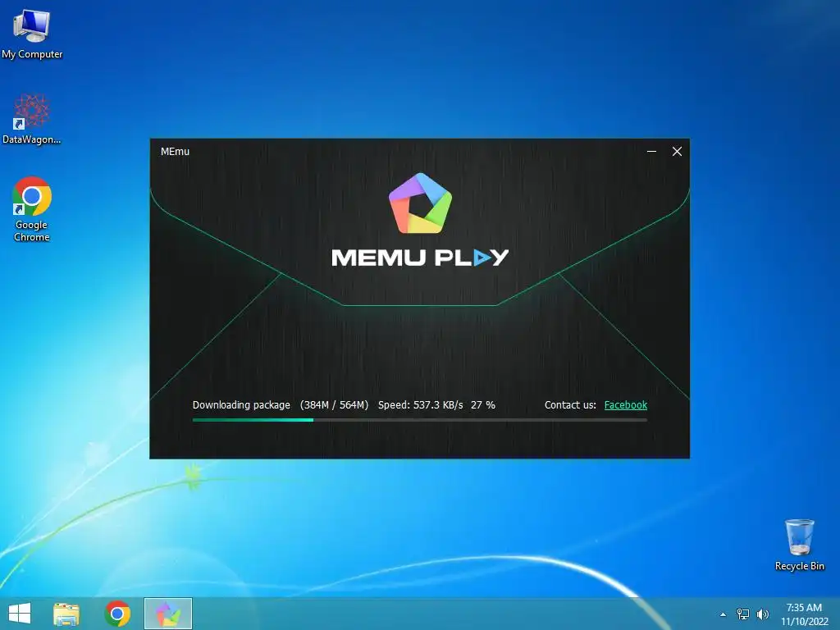840x630 pixels.
Task: Click the MEMU PLAY wordmark
Action: pos(420,258)
